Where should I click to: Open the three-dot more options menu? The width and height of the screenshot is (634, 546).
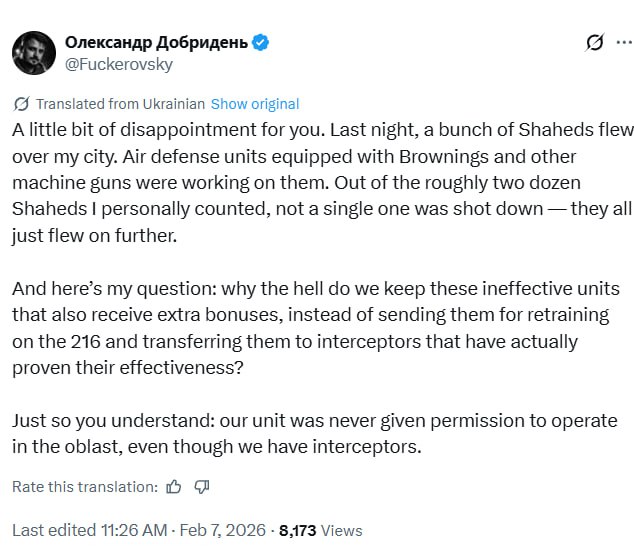tap(624, 42)
